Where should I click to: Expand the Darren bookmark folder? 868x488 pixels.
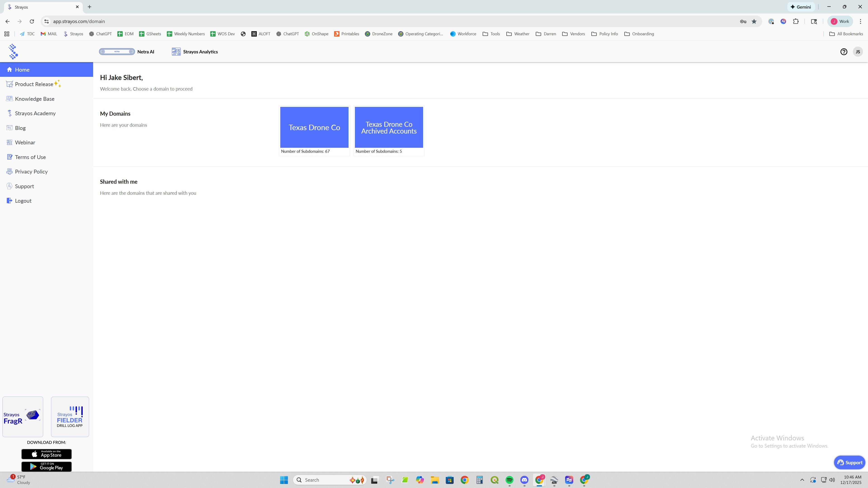pyautogui.click(x=546, y=34)
